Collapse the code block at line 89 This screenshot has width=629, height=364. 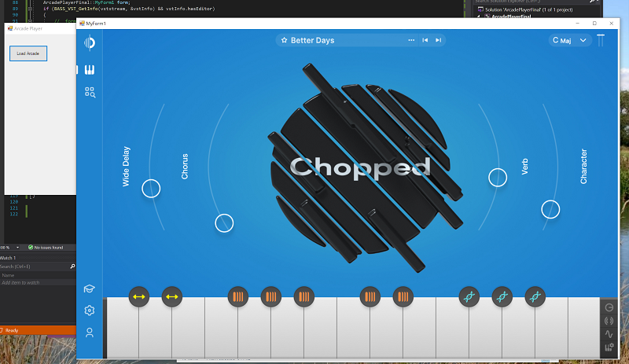tap(30, 9)
